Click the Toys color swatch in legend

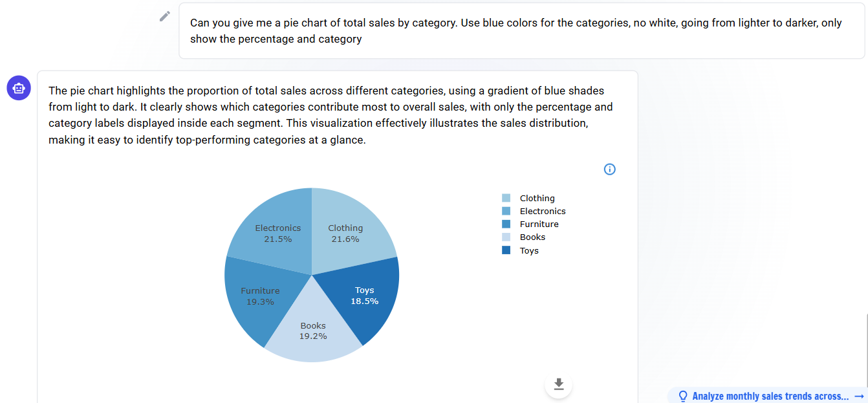[506, 250]
